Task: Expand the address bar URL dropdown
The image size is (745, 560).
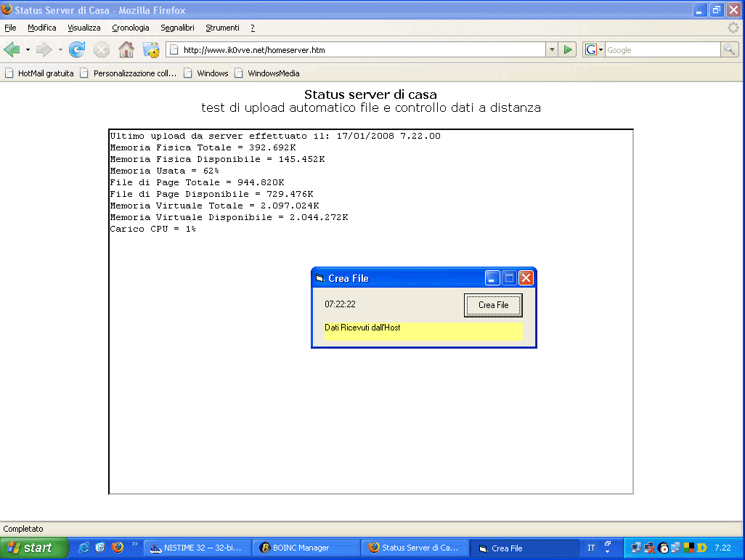Action: (552, 49)
